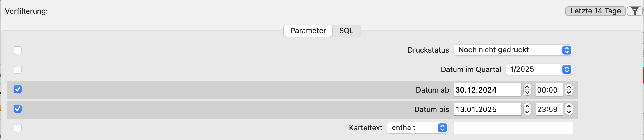
Task: Uncheck the Datum bis checkbox
Action: [x=18, y=109]
